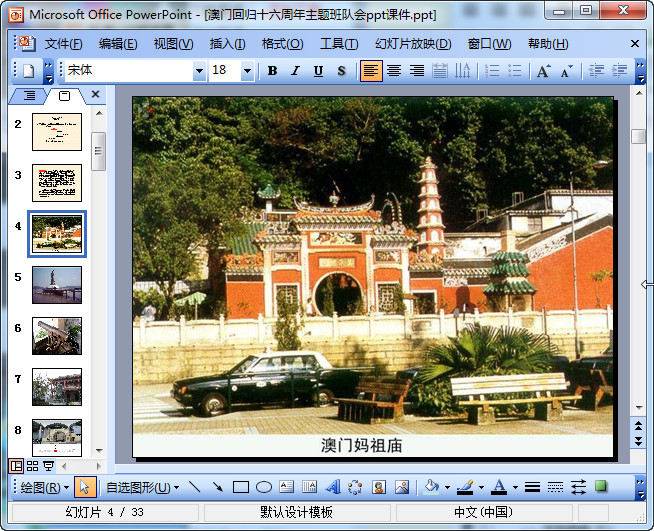Open the 自选图形(U) AutoShapes menu
654x531 pixels.
tap(142, 487)
